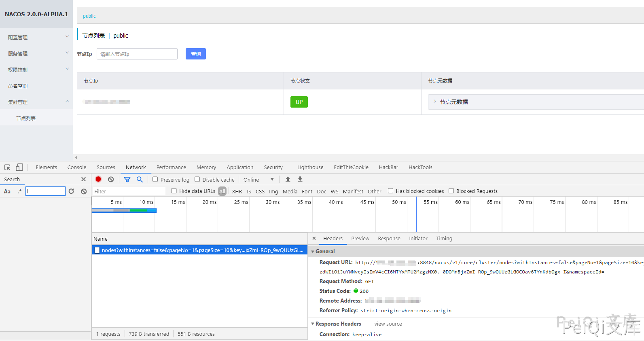Open the Response tab
The height and width of the screenshot is (341, 644).
point(389,239)
